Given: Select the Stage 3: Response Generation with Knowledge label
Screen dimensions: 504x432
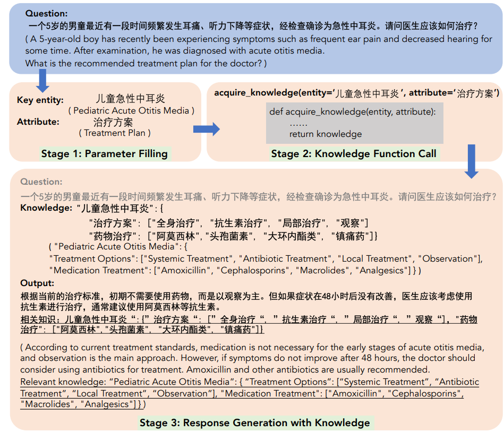Looking at the screenshot, I should [x=255, y=422].
